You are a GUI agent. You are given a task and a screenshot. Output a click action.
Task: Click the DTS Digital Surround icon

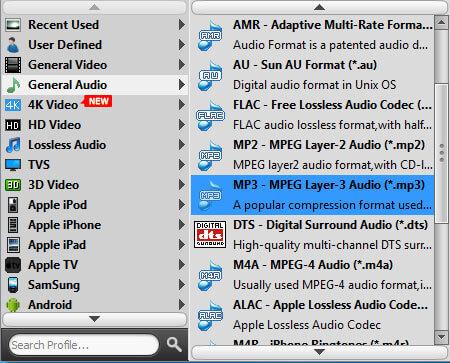pyautogui.click(x=210, y=235)
